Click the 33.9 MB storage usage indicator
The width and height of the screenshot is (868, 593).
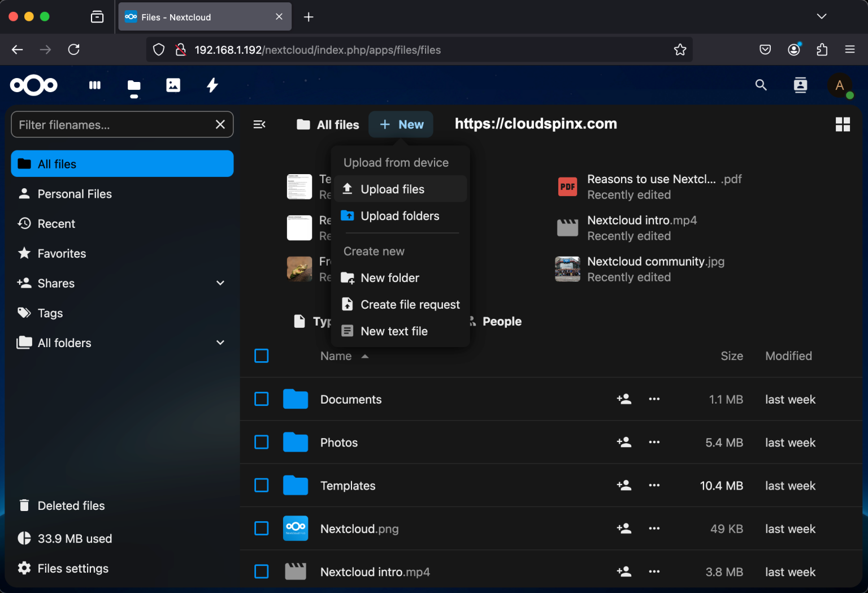pyautogui.click(x=75, y=538)
